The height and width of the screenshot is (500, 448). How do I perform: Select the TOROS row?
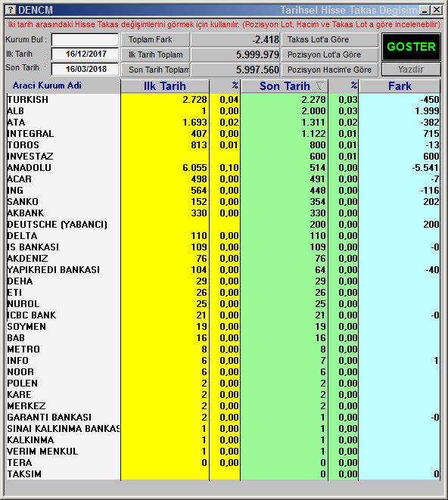pyautogui.click(x=223, y=145)
